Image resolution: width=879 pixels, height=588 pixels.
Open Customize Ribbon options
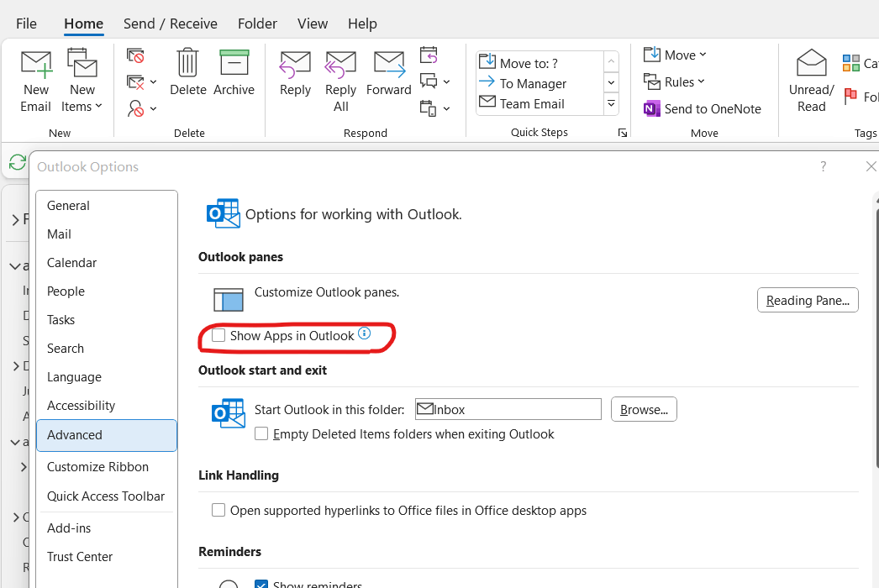pos(107,467)
